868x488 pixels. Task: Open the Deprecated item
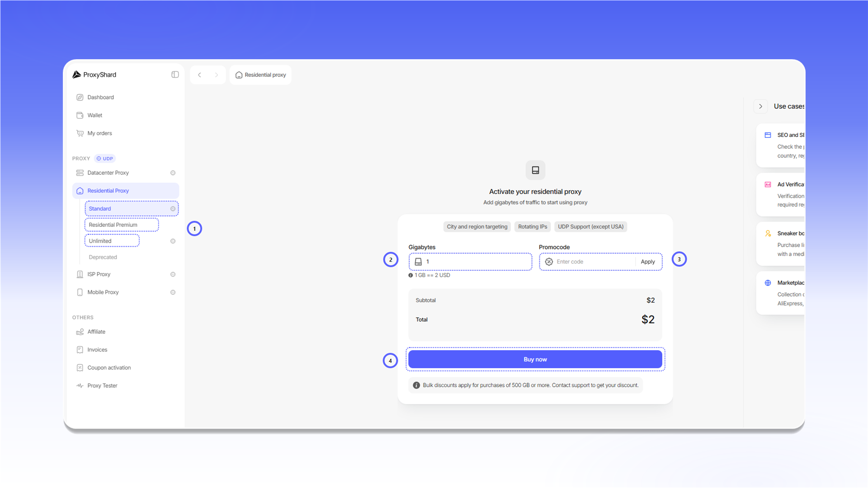tap(103, 257)
